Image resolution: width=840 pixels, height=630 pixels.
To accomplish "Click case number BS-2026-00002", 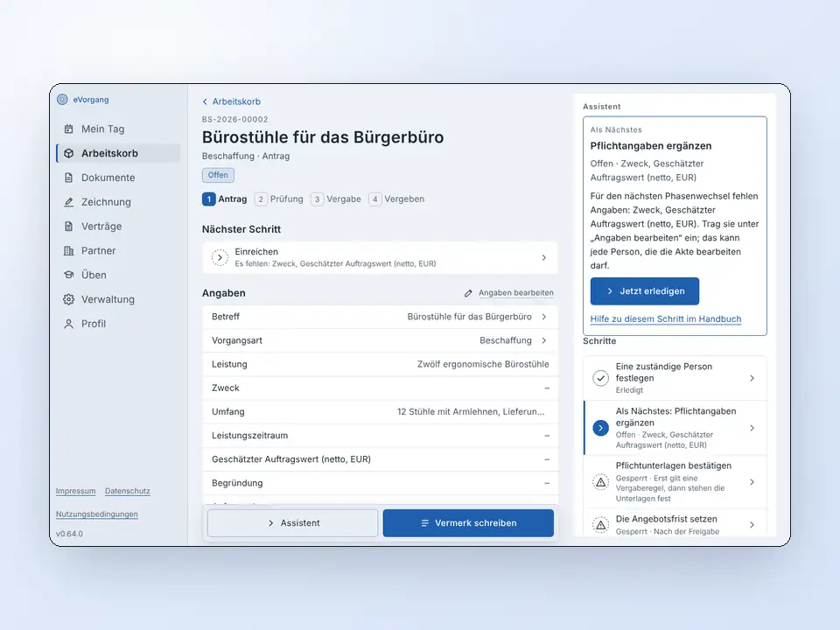I will pyautogui.click(x=235, y=120).
